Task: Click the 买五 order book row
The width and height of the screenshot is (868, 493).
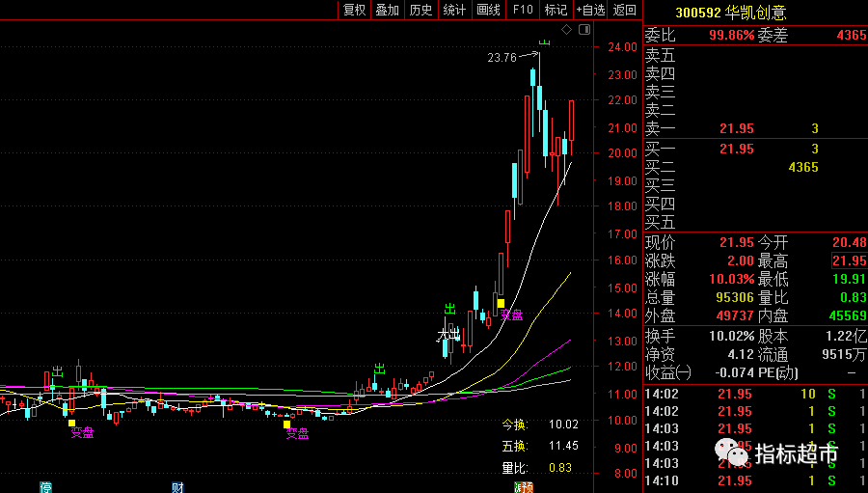Action: pyautogui.click(x=755, y=222)
